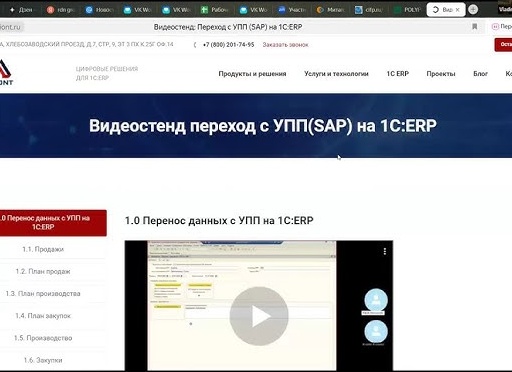Click heading 1.0 Перенос данных с УПП на 1C:ERP

219,221
